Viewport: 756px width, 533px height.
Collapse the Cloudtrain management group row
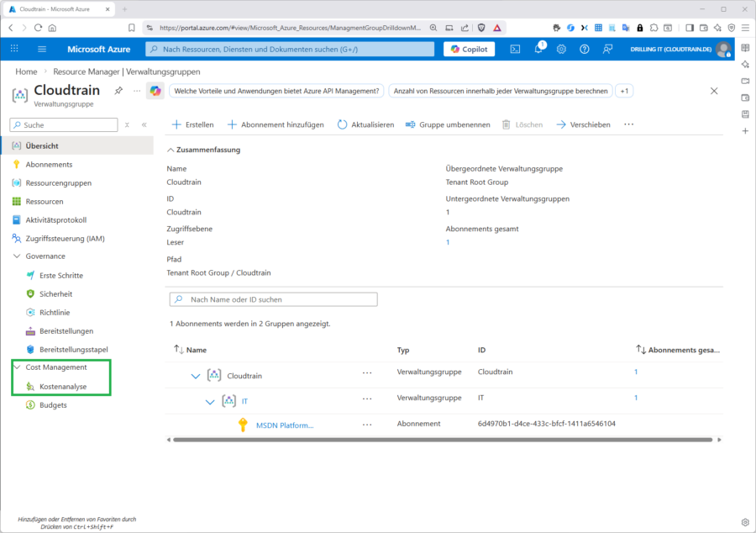[x=196, y=376]
